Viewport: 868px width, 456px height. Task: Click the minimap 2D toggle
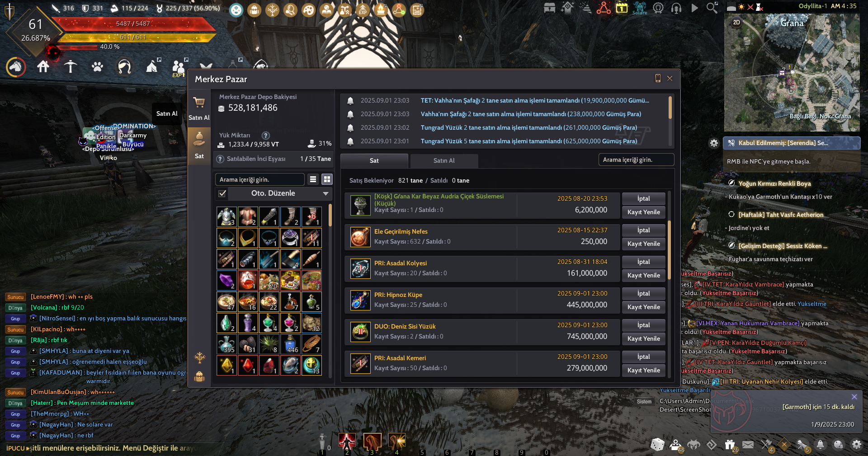(x=736, y=22)
